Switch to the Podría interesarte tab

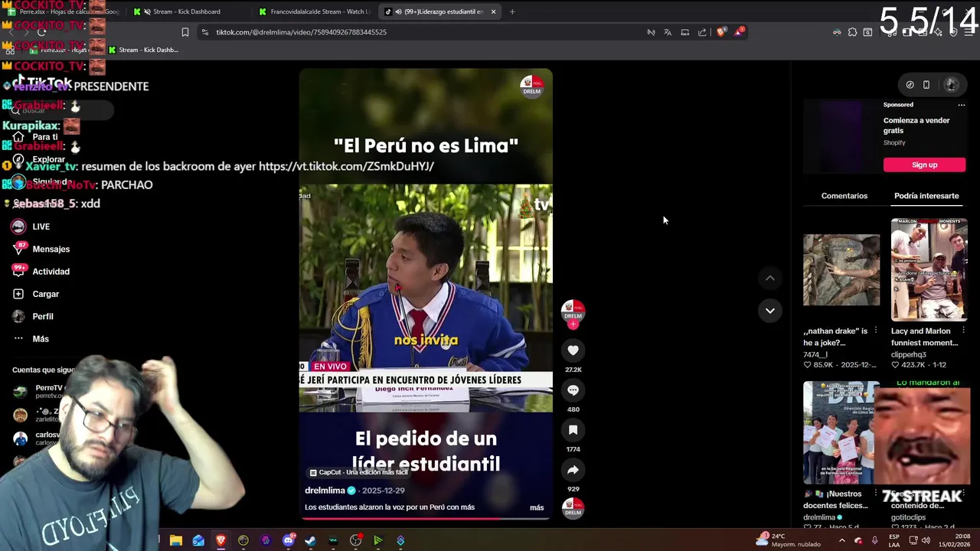tap(926, 196)
